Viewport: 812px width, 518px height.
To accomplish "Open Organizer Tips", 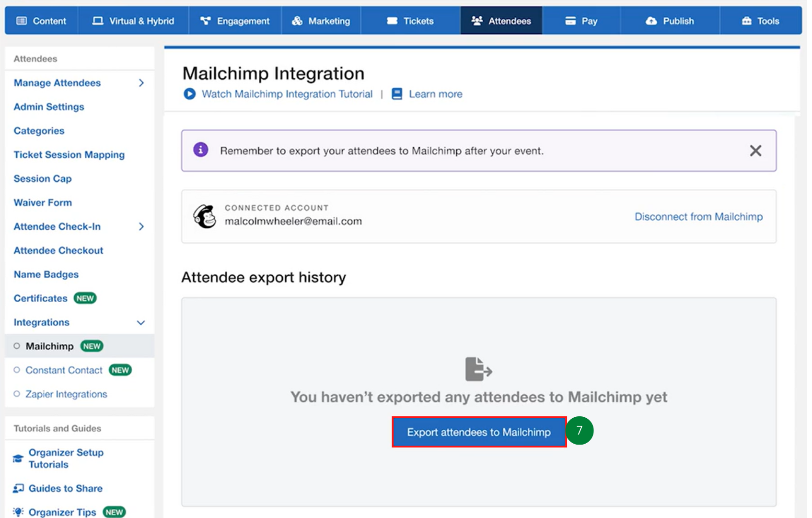I will 62,512.
